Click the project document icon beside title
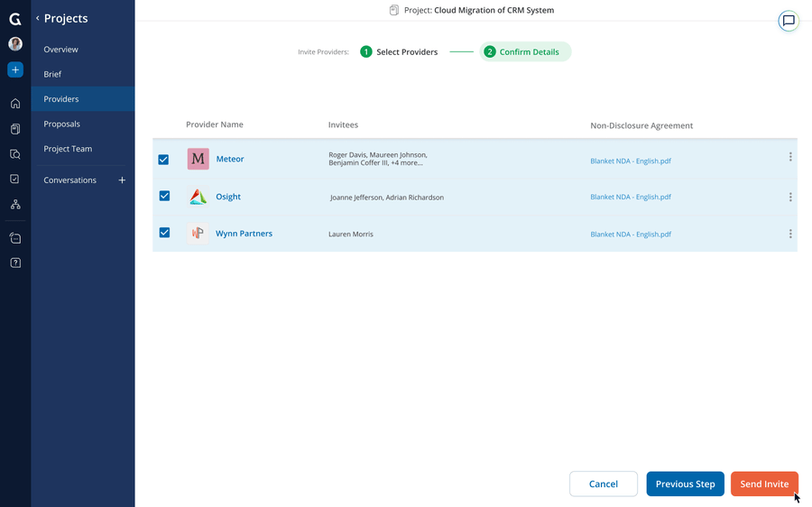Screen dimensions: 812x507 (x=394, y=10)
